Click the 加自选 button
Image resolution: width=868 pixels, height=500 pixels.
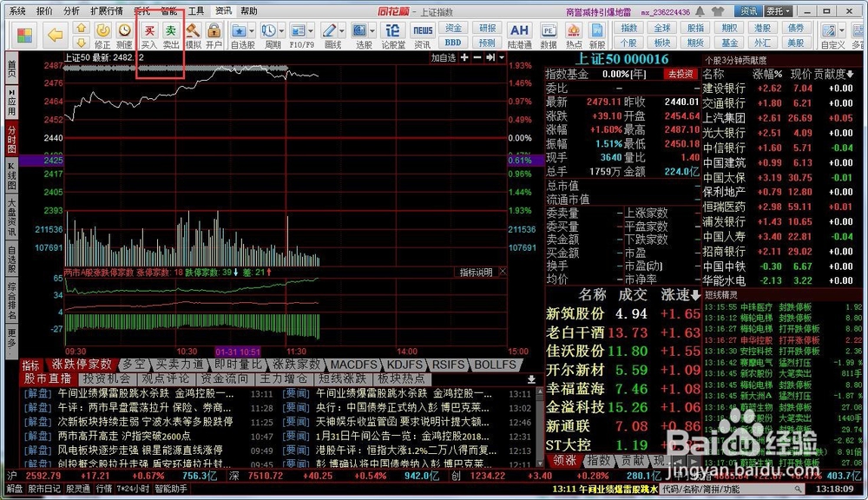pos(444,57)
